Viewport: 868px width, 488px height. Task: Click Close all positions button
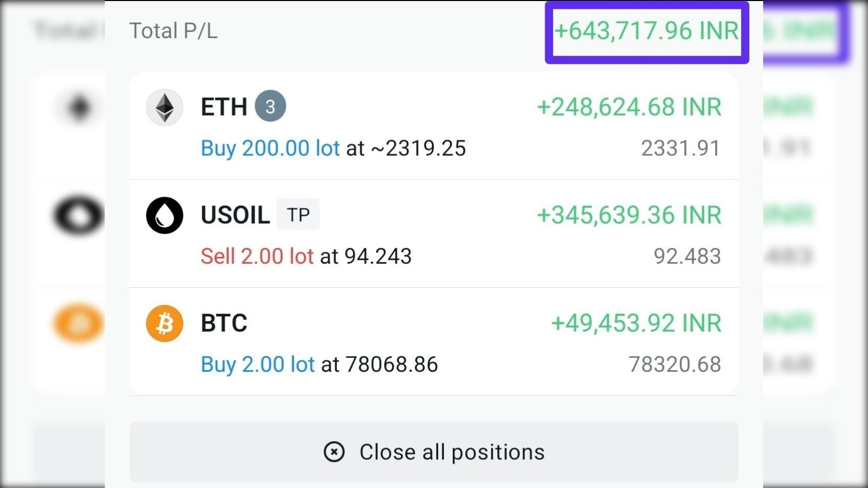pos(433,452)
